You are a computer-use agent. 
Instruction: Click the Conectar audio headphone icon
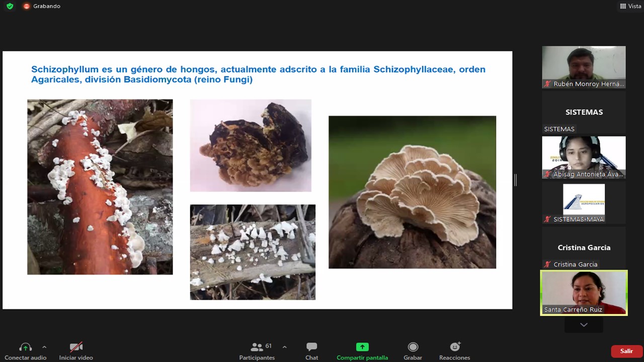[25, 347]
